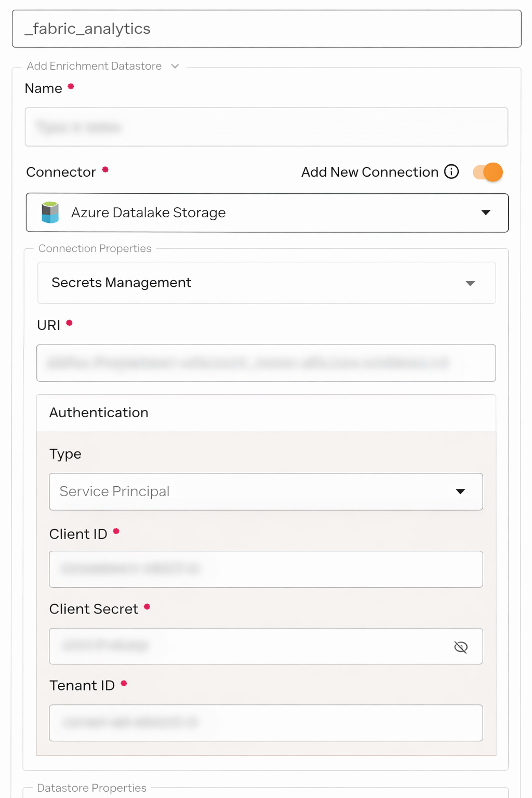
Task: Open the Connector dropdown arrow
Action: [x=486, y=212]
